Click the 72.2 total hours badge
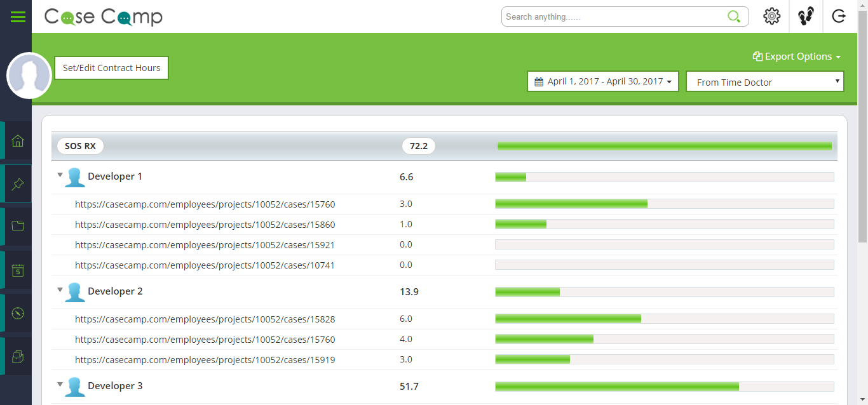Screen dimensions: 868x405 coord(419,146)
